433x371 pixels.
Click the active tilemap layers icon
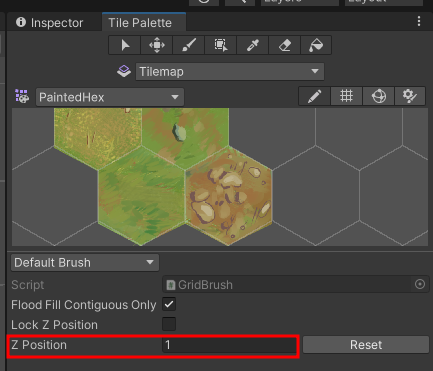pyautogui.click(x=124, y=71)
